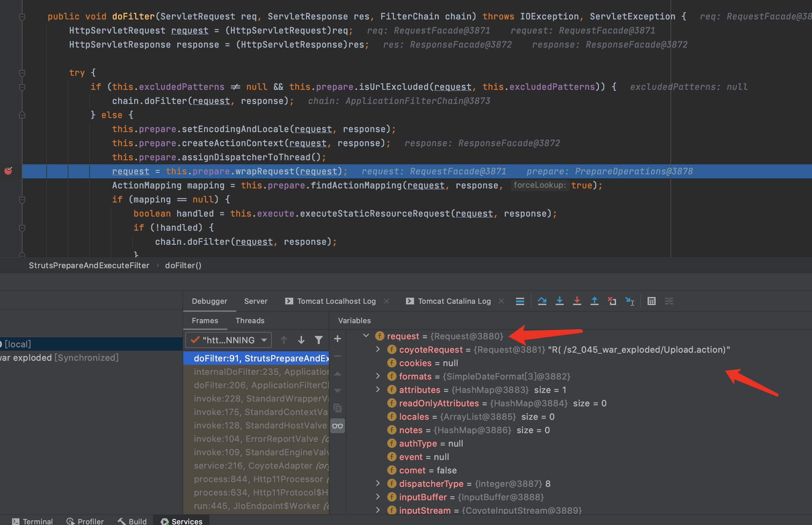Select the Frames tab
The height and width of the screenshot is (525, 812).
(205, 320)
